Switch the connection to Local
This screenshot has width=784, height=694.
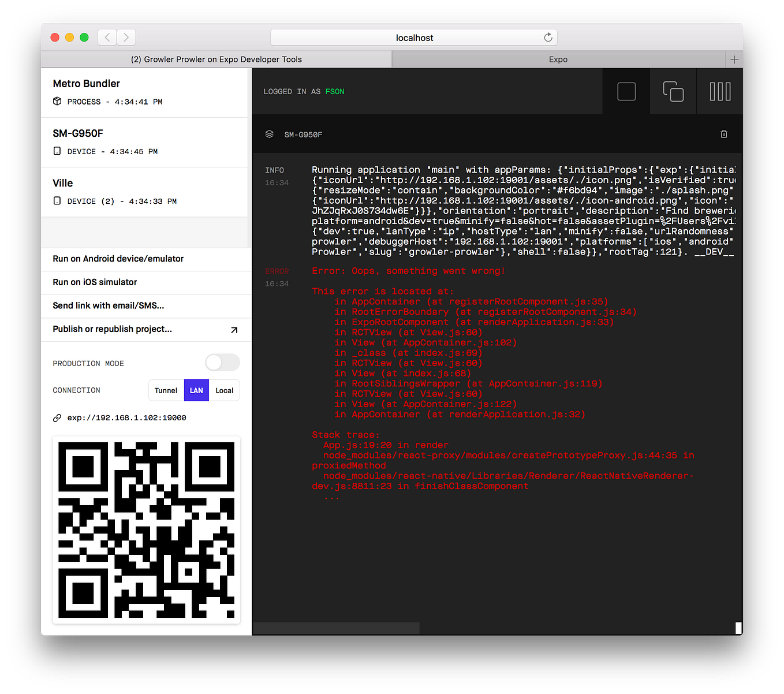point(224,390)
